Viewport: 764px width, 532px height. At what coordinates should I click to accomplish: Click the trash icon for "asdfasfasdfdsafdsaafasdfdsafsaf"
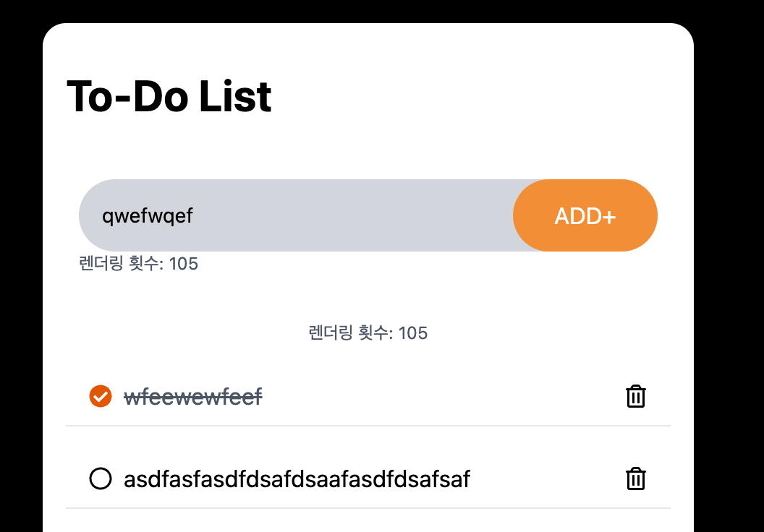click(x=635, y=479)
